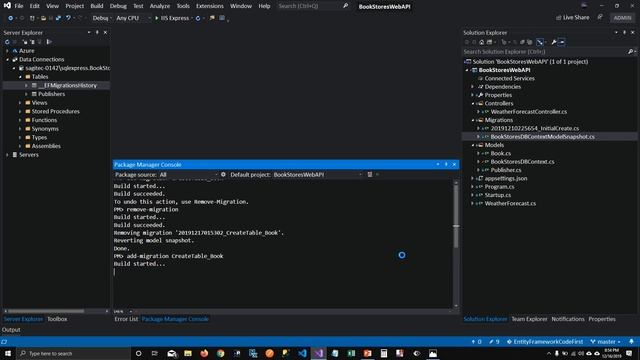Select BookStoresDBContext.cs in Solution Explorer
Screen dimensions: 640x360
(x=522, y=162)
